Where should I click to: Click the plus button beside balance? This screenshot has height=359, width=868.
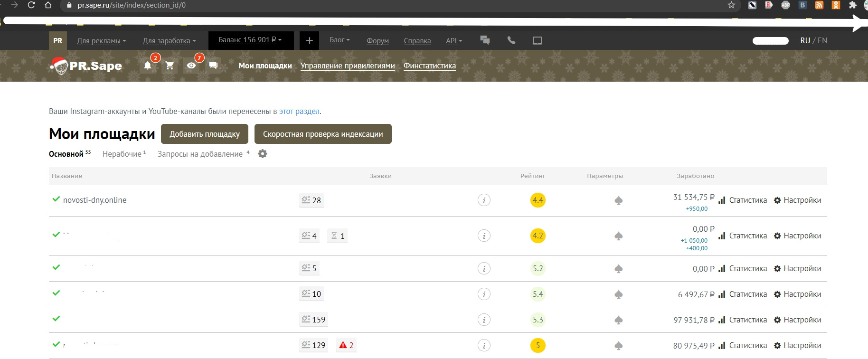(309, 40)
